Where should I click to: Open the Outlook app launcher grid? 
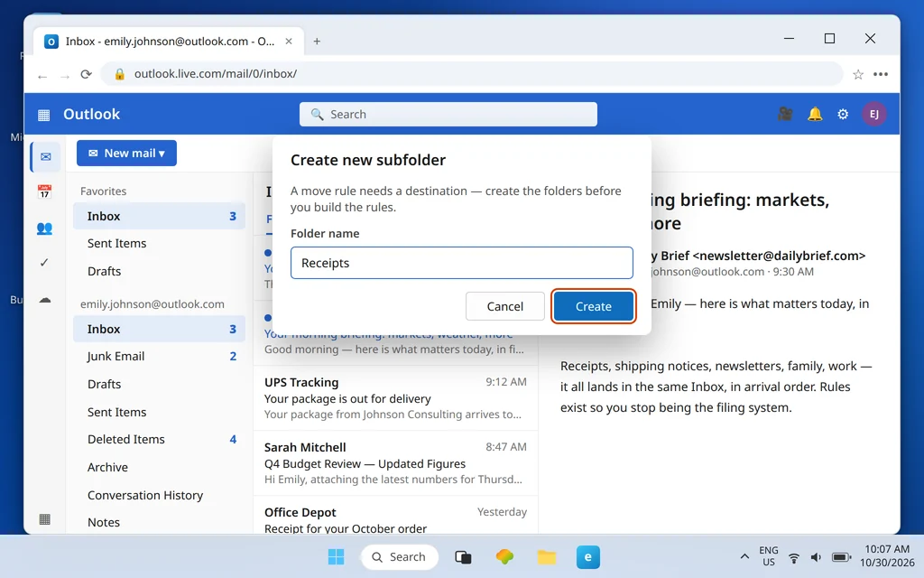(43, 115)
